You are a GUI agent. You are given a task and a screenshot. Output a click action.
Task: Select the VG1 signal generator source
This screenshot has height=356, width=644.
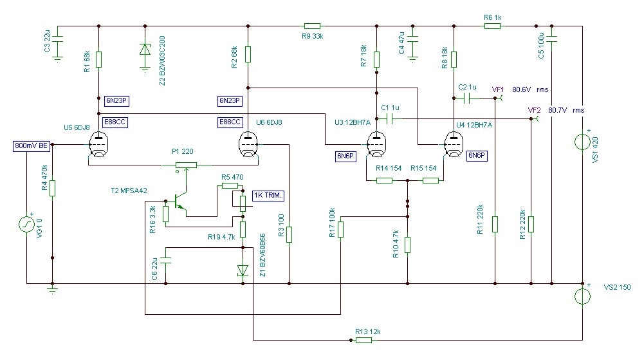point(26,224)
